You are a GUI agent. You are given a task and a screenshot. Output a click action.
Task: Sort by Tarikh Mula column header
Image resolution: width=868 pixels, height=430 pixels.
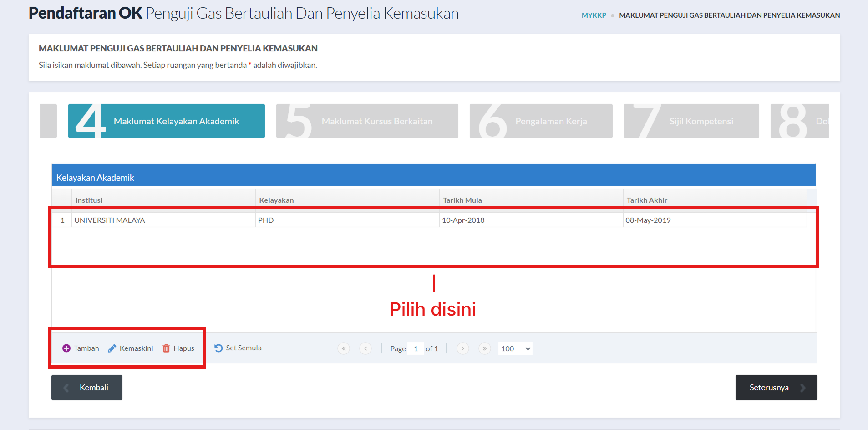point(462,200)
